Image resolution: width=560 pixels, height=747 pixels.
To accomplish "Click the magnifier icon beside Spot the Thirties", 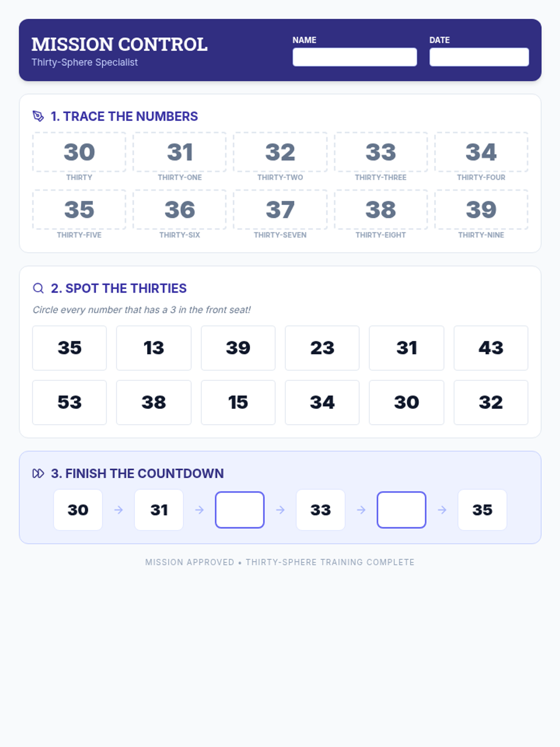I will [38, 288].
